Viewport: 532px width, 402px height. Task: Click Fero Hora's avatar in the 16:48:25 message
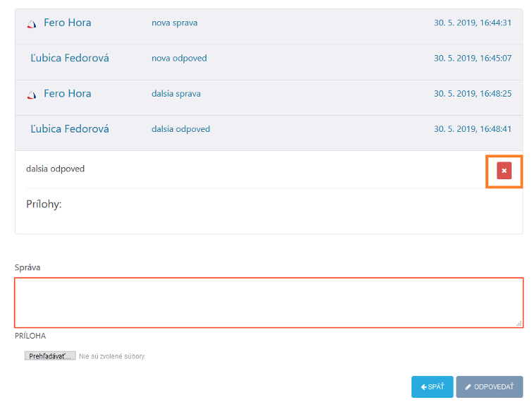click(x=31, y=95)
